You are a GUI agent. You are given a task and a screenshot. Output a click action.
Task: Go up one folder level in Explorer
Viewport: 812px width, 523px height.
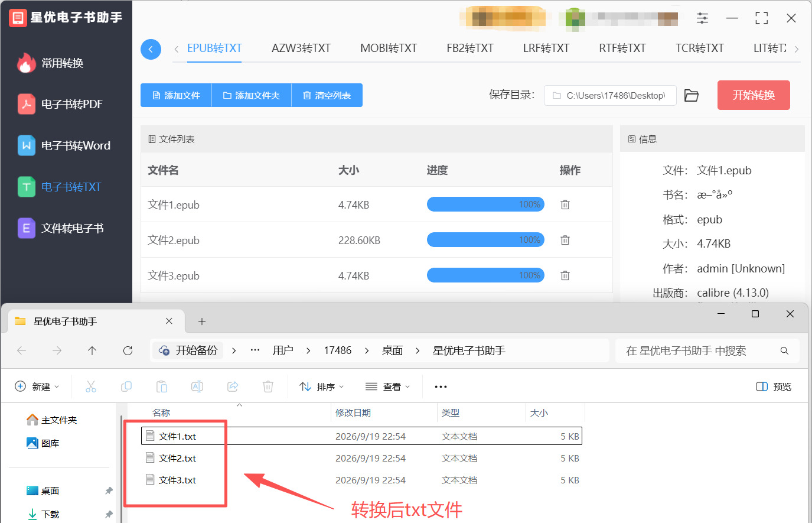pos(92,350)
